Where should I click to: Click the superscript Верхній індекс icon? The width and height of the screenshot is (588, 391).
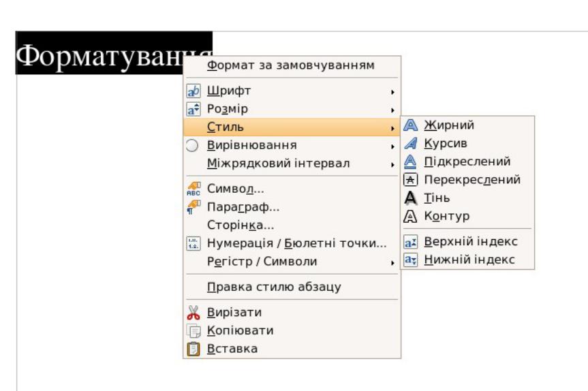410,243
